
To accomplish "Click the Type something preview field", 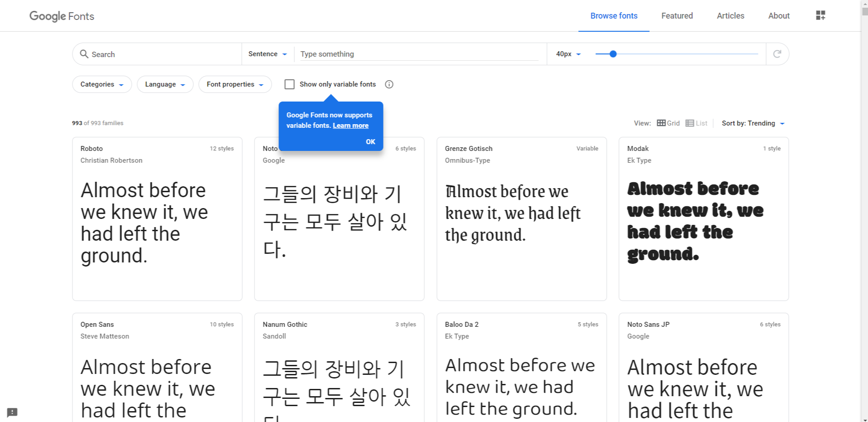I will 419,54.
